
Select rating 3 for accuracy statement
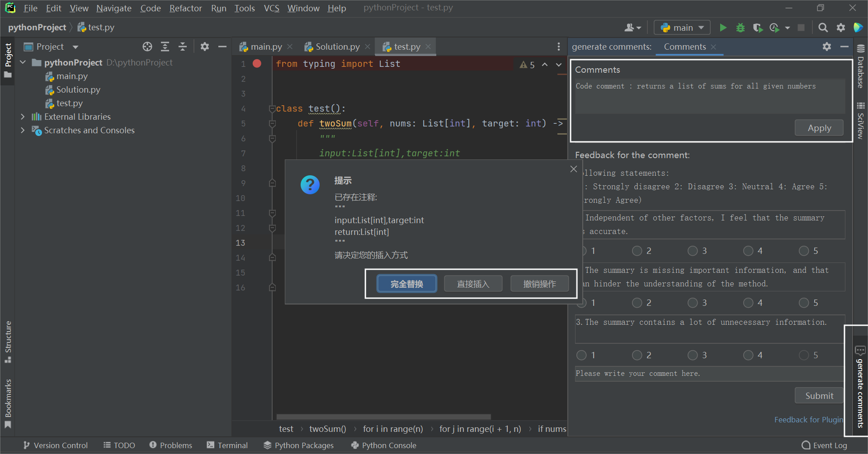pyautogui.click(x=693, y=251)
